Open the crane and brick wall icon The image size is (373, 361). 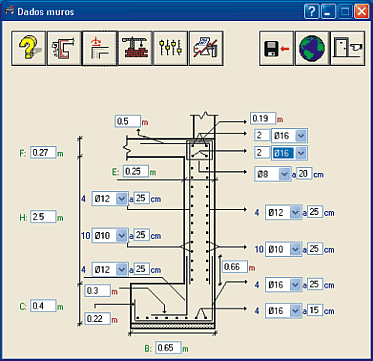[135, 49]
